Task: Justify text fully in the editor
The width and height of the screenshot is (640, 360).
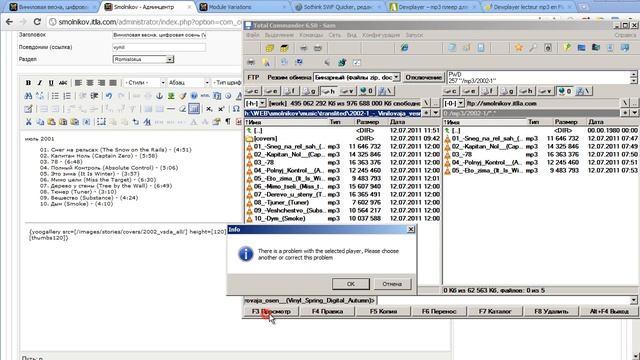Action: 113,83
